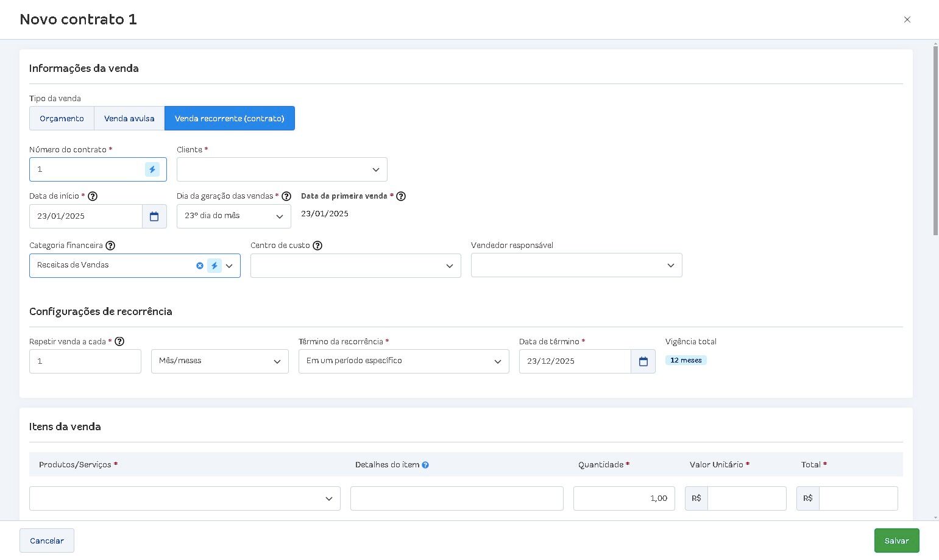Expand the Vendedor responsável dropdown
Image resolution: width=939 pixels, height=560 pixels.
(576, 265)
